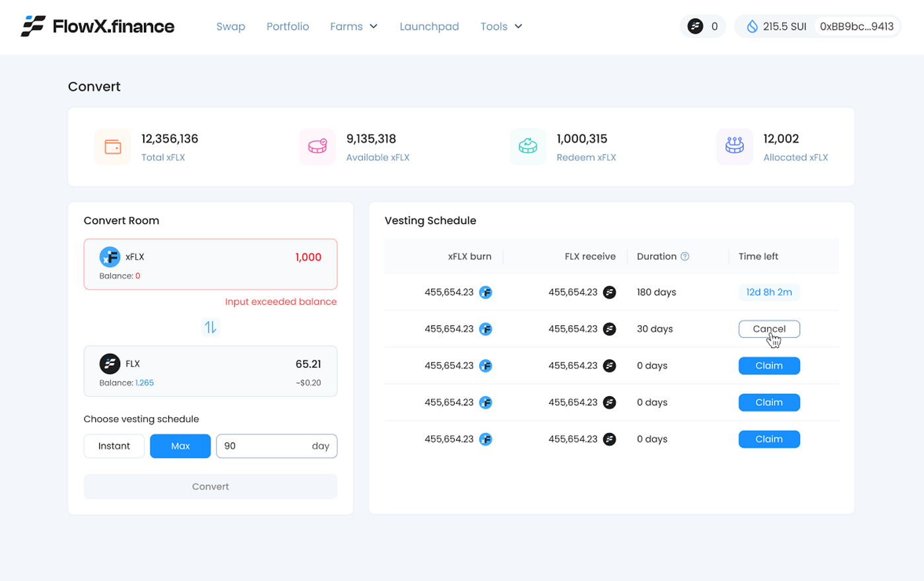Image resolution: width=924 pixels, height=581 pixels.
Task: Click the ~$0.20 value estimate
Action: 309,383
